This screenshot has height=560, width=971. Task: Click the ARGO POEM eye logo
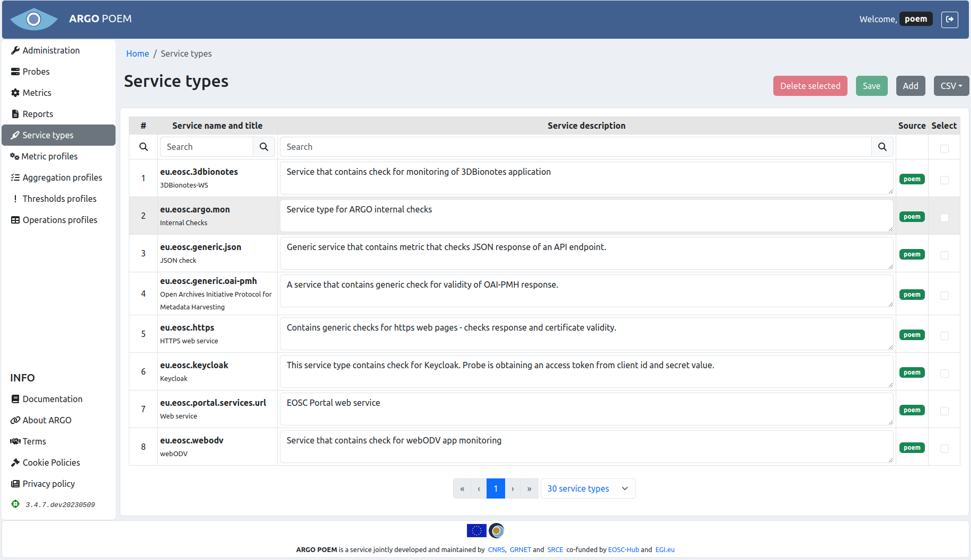click(34, 20)
